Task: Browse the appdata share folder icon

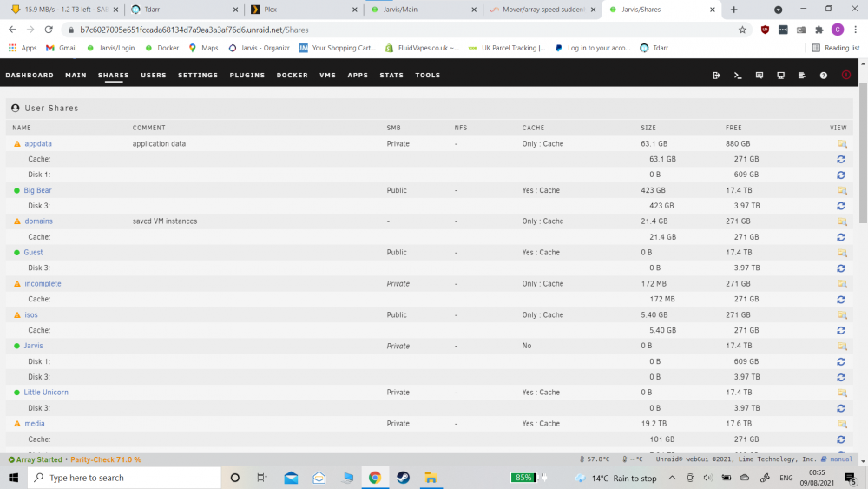Action: pos(842,143)
